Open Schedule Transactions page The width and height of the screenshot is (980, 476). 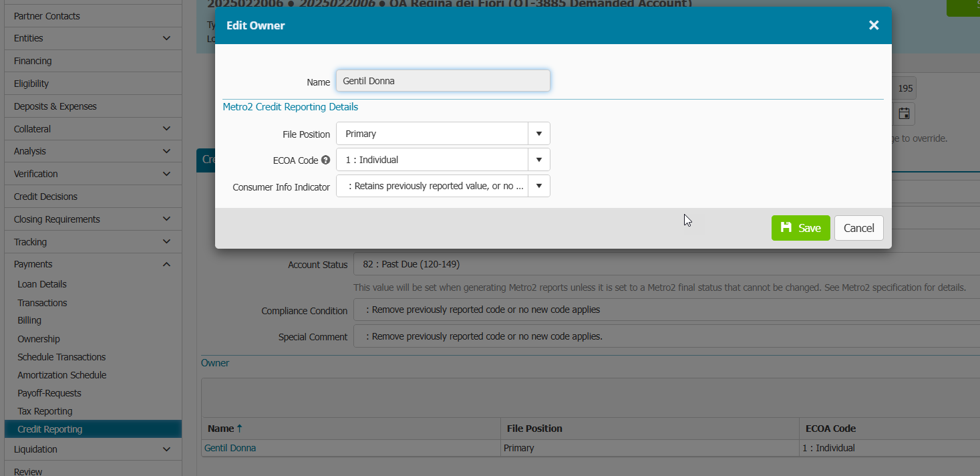pyautogui.click(x=61, y=357)
